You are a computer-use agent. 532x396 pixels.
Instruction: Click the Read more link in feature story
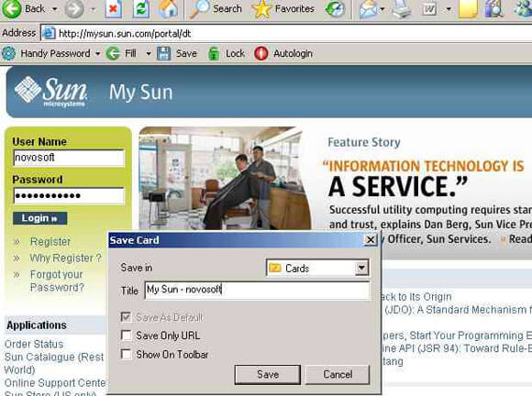point(520,239)
